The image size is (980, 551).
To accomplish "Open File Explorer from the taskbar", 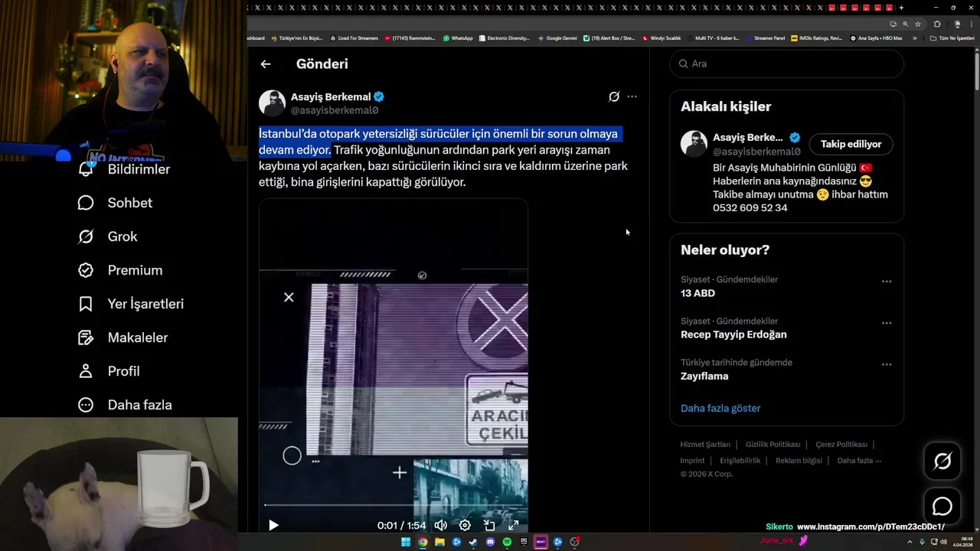I will pos(439,542).
